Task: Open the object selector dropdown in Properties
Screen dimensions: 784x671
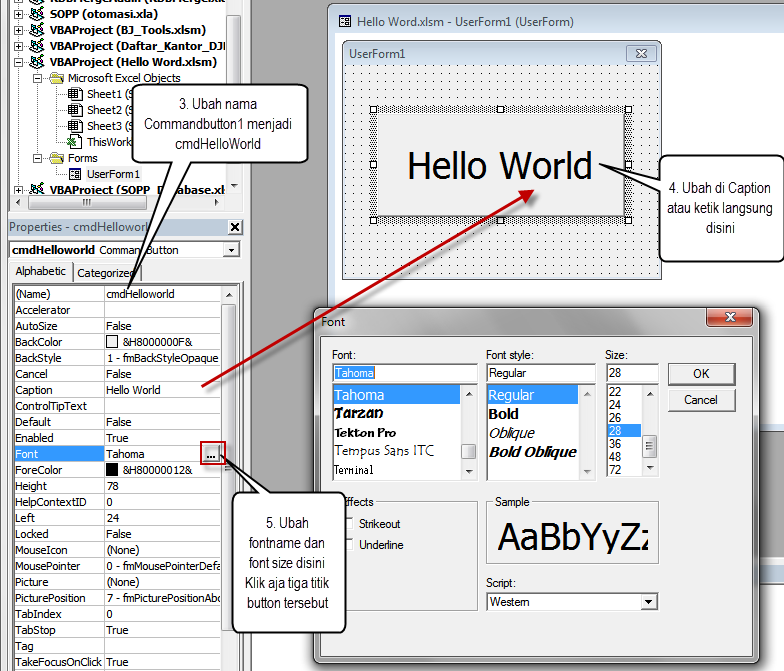Action: point(232,250)
